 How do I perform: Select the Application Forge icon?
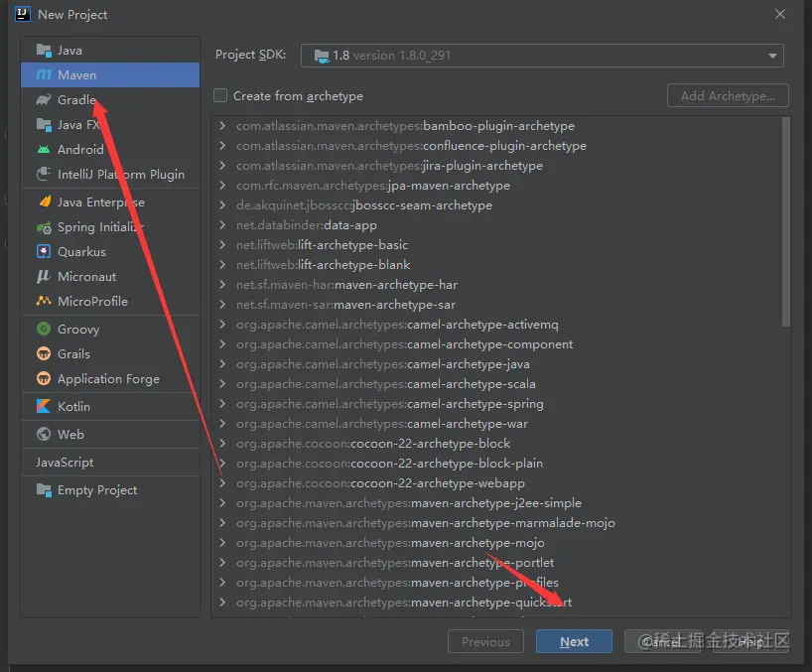pyautogui.click(x=44, y=378)
